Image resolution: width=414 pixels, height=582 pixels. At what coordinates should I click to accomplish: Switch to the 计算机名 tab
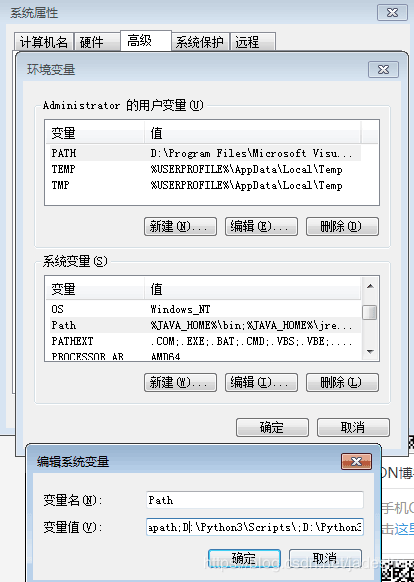[44, 42]
